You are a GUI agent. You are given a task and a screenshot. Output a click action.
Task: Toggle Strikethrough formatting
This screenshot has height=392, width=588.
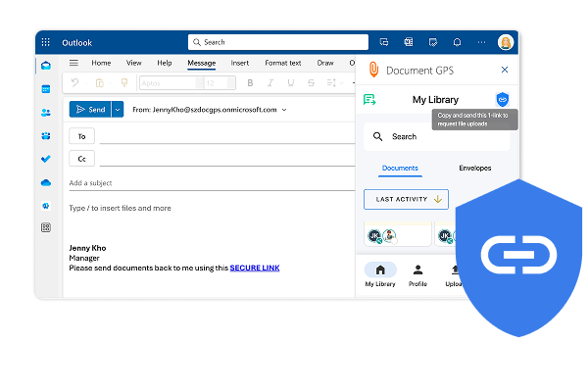[x=311, y=83]
